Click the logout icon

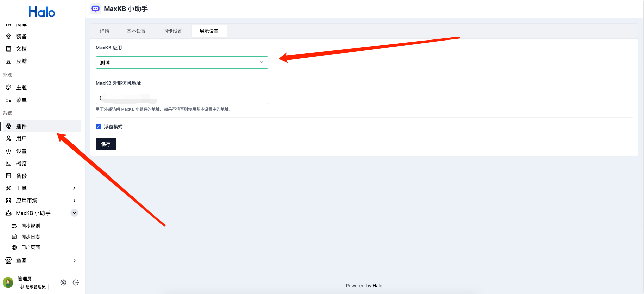(76, 283)
